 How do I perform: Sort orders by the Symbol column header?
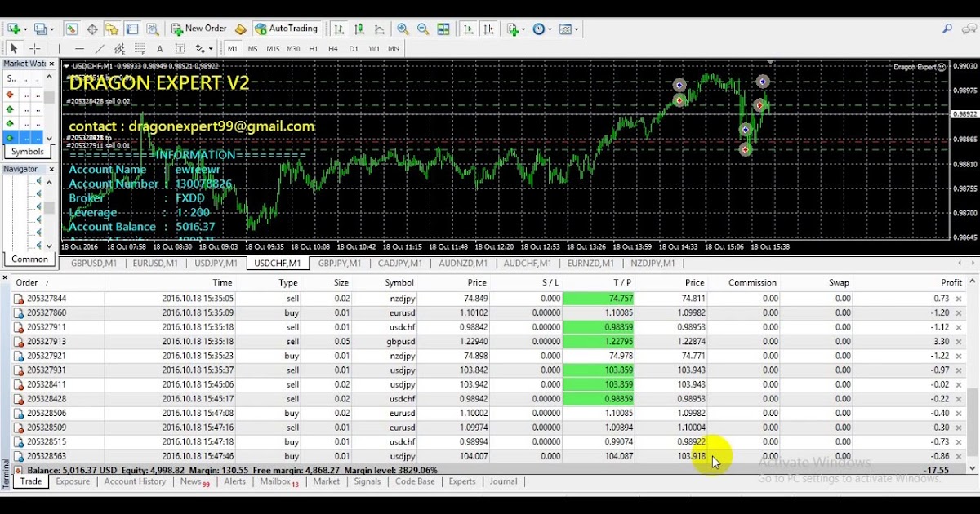[399, 283]
